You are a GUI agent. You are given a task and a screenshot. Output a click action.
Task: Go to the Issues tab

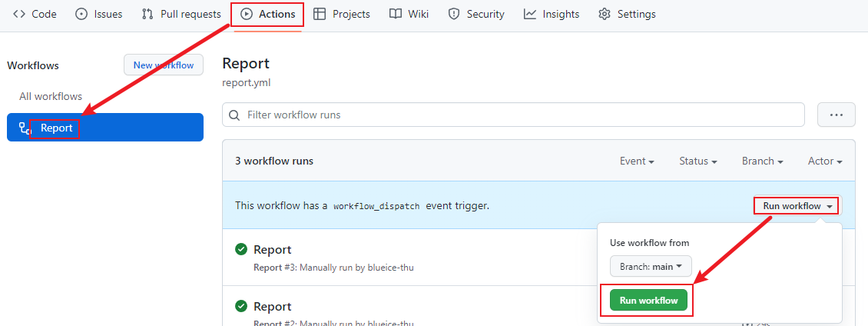98,15
